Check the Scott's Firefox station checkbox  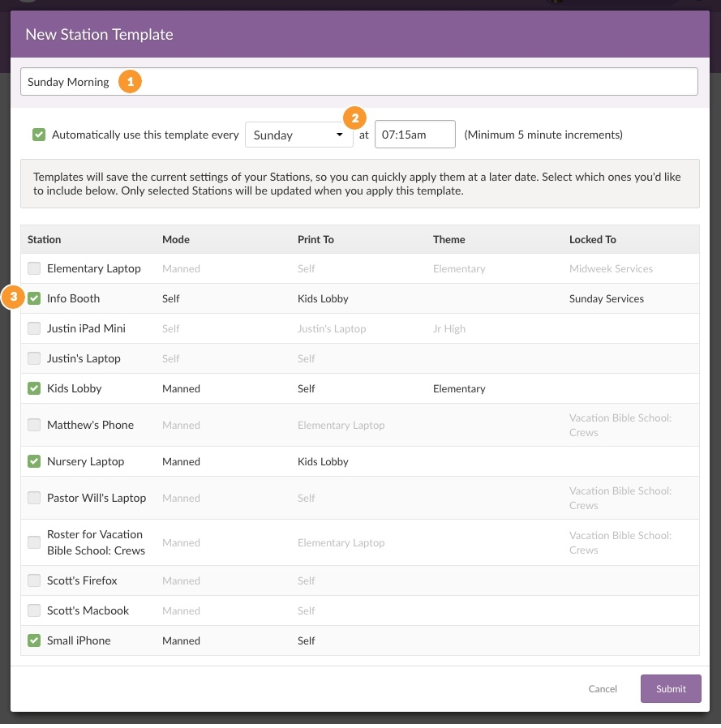point(34,580)
